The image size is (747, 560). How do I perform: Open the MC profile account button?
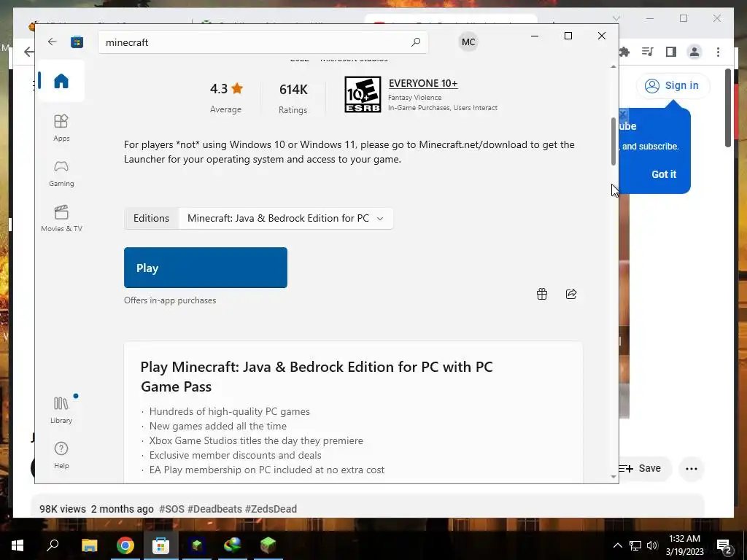[x=468, y=42]
